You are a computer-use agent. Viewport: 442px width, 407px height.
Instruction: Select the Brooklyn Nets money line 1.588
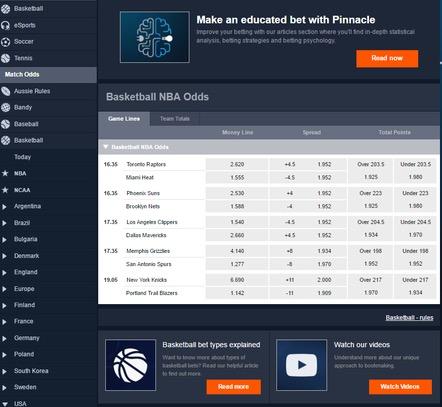[237, 206]
